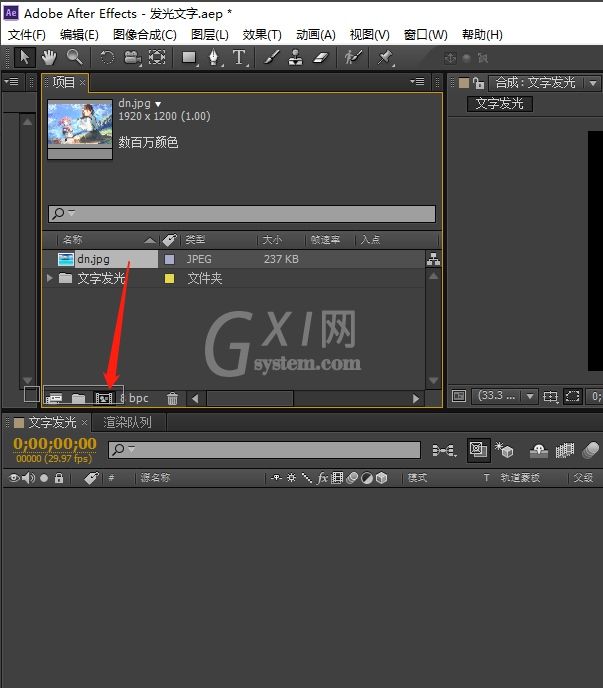Click the Interpret Footage icon in Project panel
Viewport: 603px width, 688px height.
[x=54, y=398]
